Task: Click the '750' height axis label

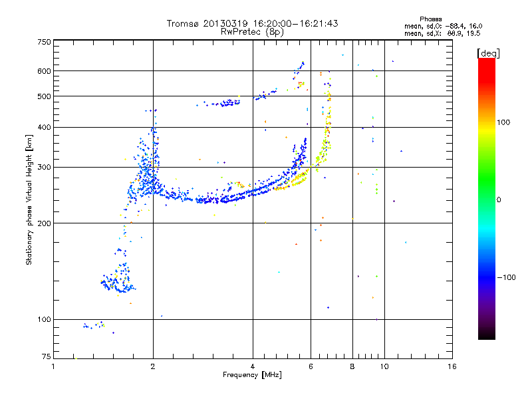Action: click(x=44, y=42)
